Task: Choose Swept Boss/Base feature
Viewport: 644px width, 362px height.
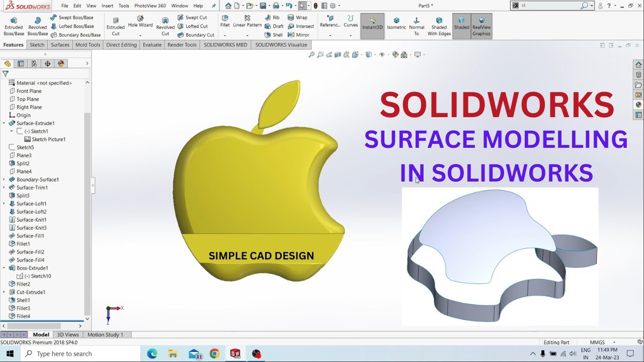Action: (x=71, y=18)
